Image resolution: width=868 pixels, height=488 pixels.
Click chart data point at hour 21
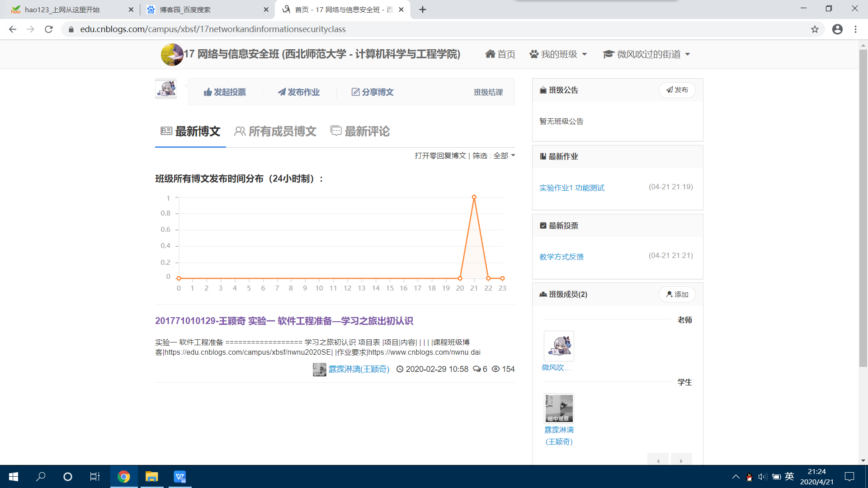pos(474,197)
